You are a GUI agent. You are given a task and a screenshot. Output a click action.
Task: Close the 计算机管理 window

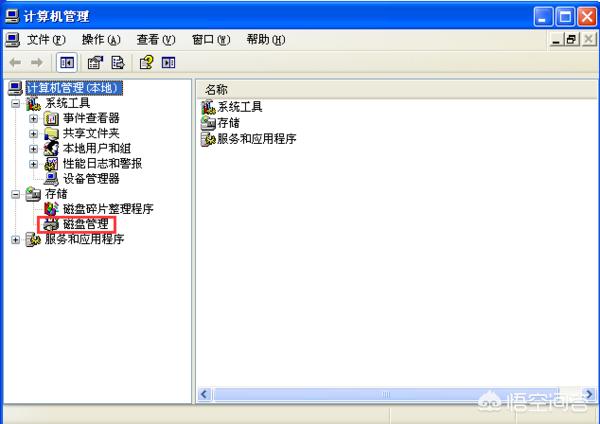(587, 17)
